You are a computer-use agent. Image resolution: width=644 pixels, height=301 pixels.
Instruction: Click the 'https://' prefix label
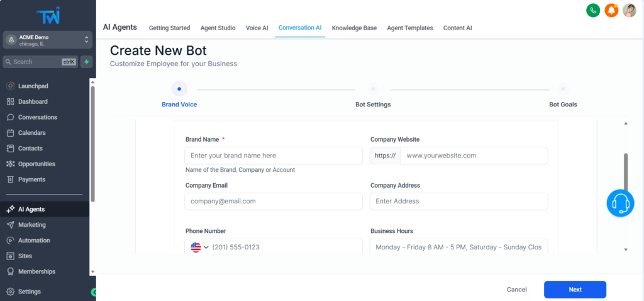click(x=386, y=156)
